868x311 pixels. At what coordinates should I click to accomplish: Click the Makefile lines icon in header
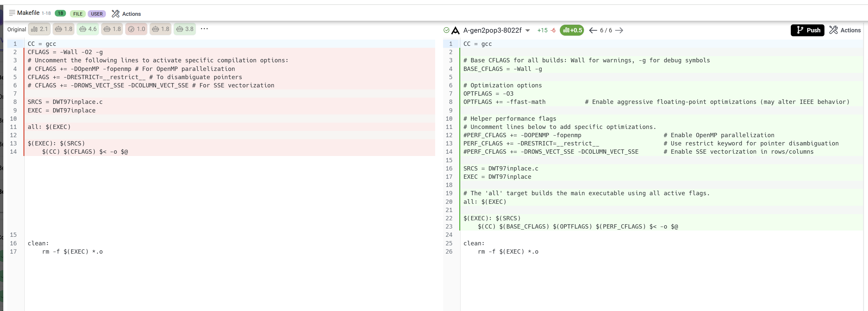tap(12, 13)
